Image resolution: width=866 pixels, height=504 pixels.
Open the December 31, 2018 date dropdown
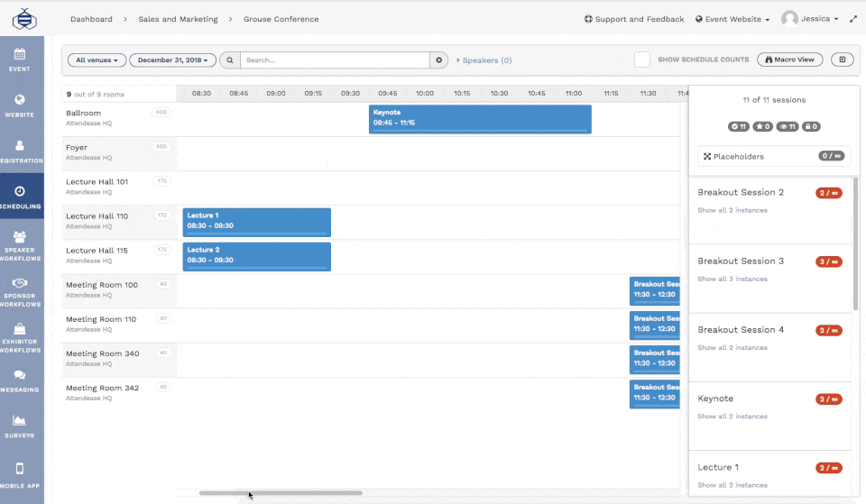point(173,60)
